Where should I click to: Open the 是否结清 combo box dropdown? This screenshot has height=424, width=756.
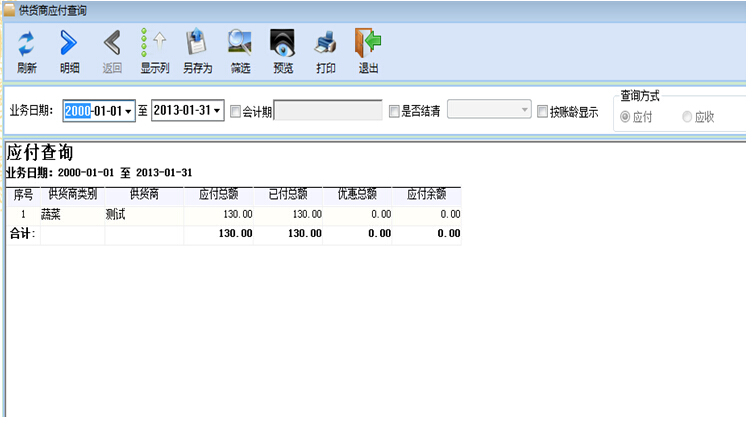524,110
